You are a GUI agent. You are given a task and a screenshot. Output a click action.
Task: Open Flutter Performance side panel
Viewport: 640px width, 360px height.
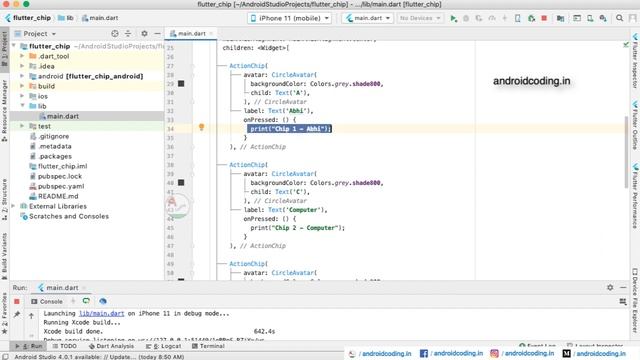pyautogui.click(x=635, y=196)
